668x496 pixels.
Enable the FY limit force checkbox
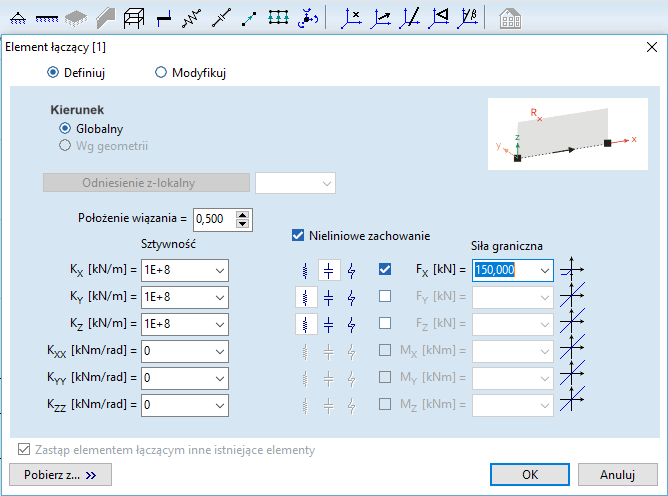point(385,297)
